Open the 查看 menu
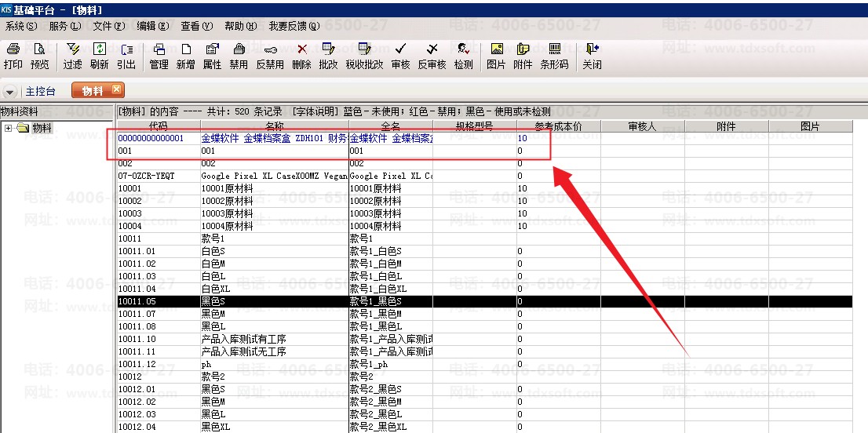Screen dimensions: 868x433 pos(196,26)
